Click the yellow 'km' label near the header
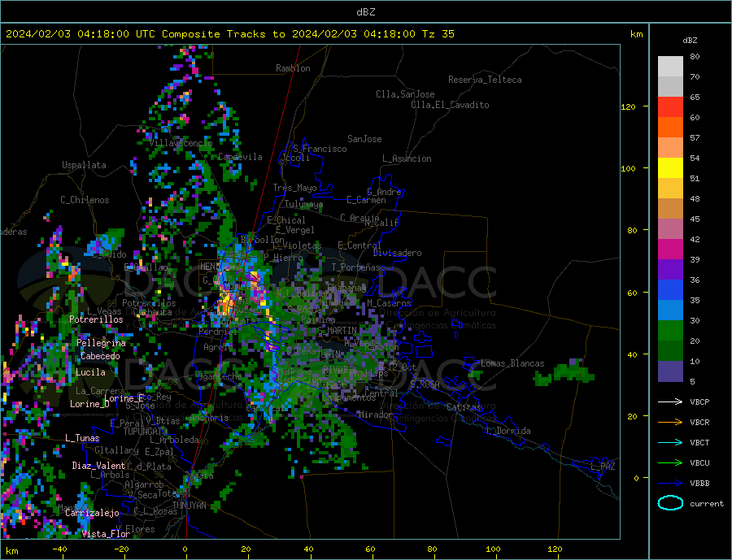 (636, 34)
